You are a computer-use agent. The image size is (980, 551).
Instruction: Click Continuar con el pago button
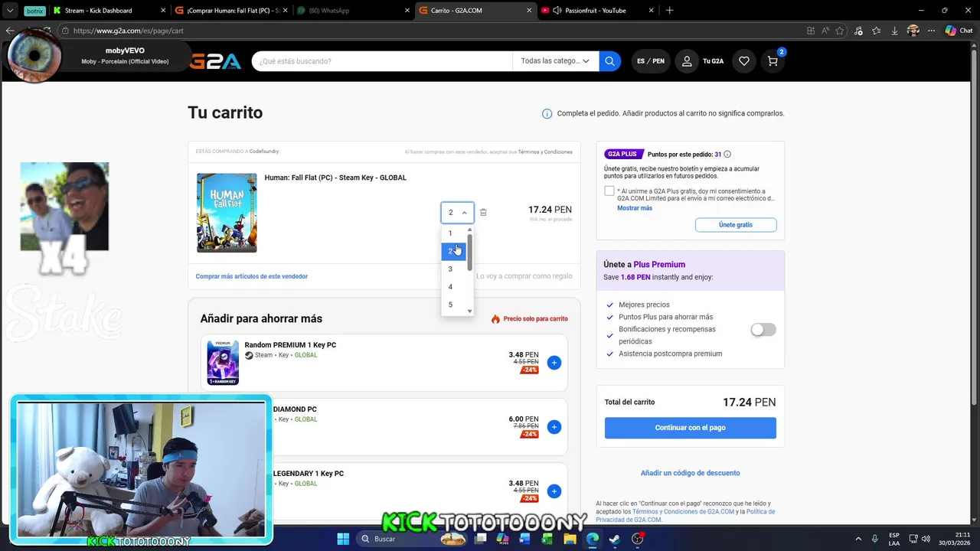click(691, 428)
